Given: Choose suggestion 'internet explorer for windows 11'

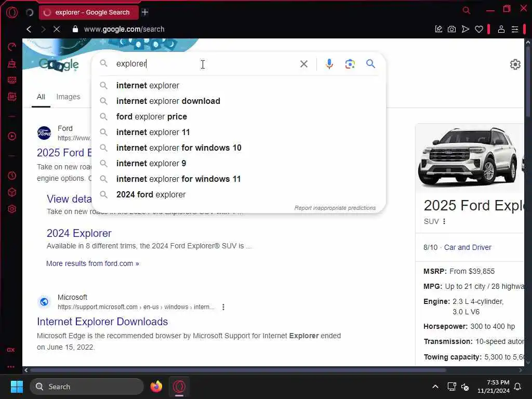Looking at the screenshot, I should click(x=239, y=179).
